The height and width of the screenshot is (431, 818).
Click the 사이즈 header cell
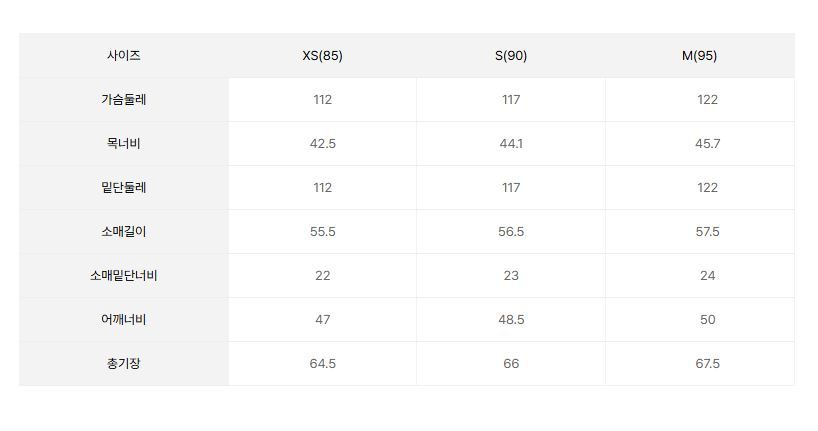click(124, 56)
